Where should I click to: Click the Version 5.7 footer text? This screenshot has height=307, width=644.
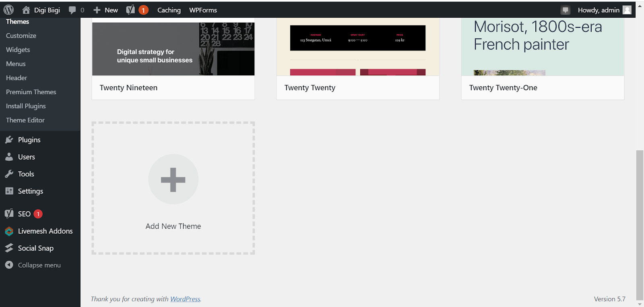(610, 299)
